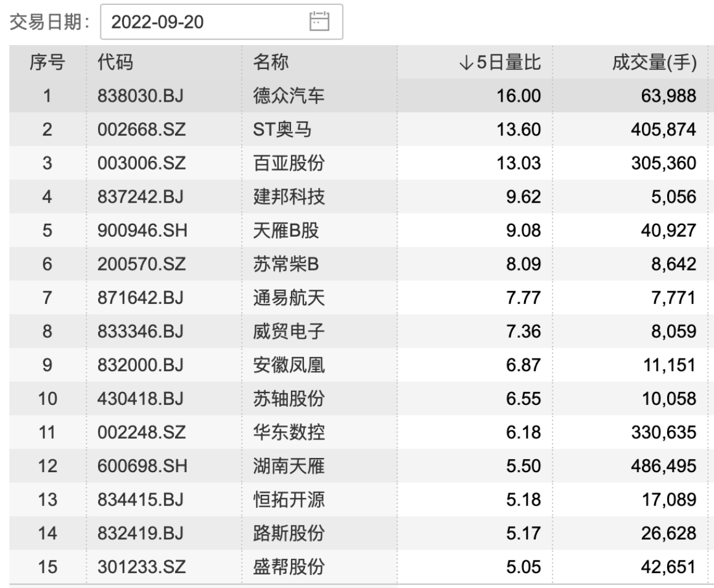Viewport: 714px width, 588px height.
Task: Click trading volume value 305,360
Action: [664, 163]
